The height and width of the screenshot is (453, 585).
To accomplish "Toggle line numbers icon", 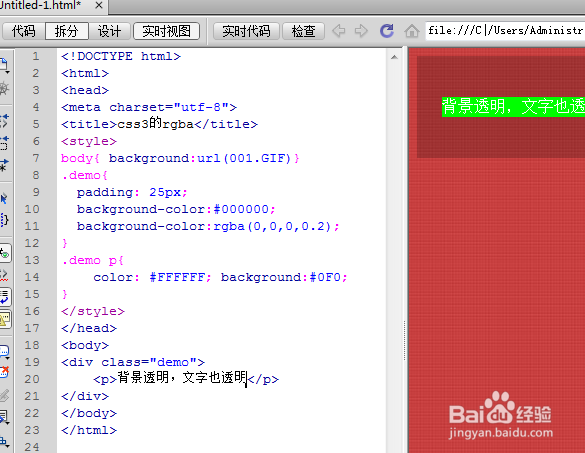I will 5,253.
